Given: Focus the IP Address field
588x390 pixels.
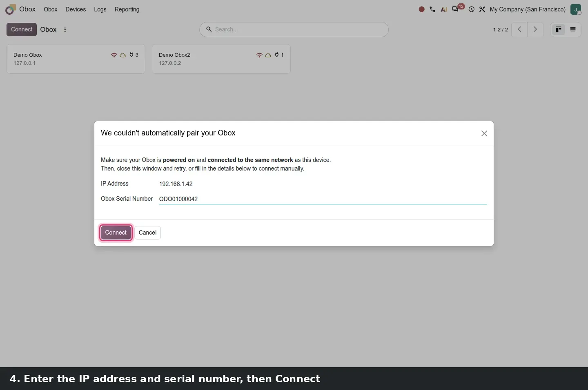Looking at the screenshot, I should [x=323, y=184].
